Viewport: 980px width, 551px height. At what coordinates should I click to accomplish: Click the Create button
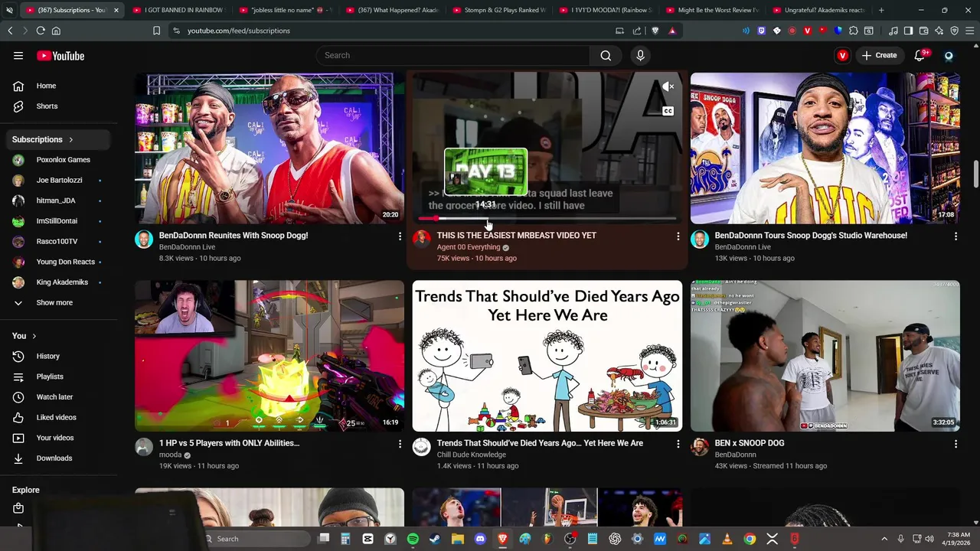[878, 55]
